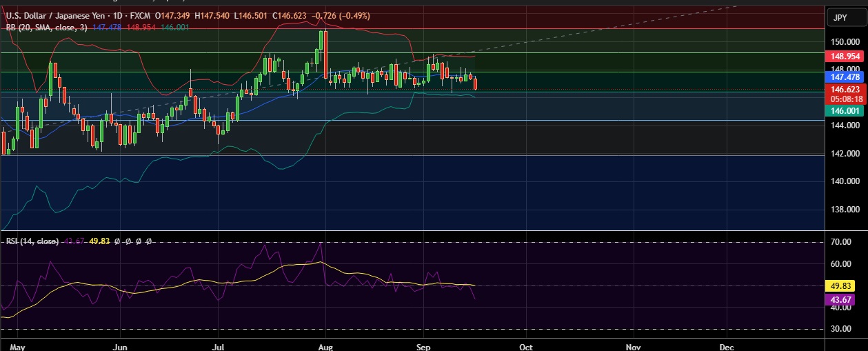868x351 pixels.
Task: Click current price label 146.623 with countdown
Action: 845,94
